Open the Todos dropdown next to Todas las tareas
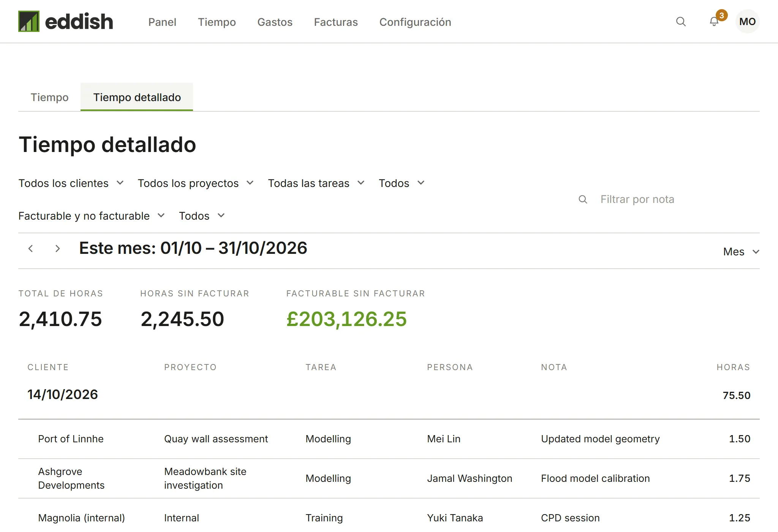The height and width of the screenshot is (532, 778). coord(402,183)
